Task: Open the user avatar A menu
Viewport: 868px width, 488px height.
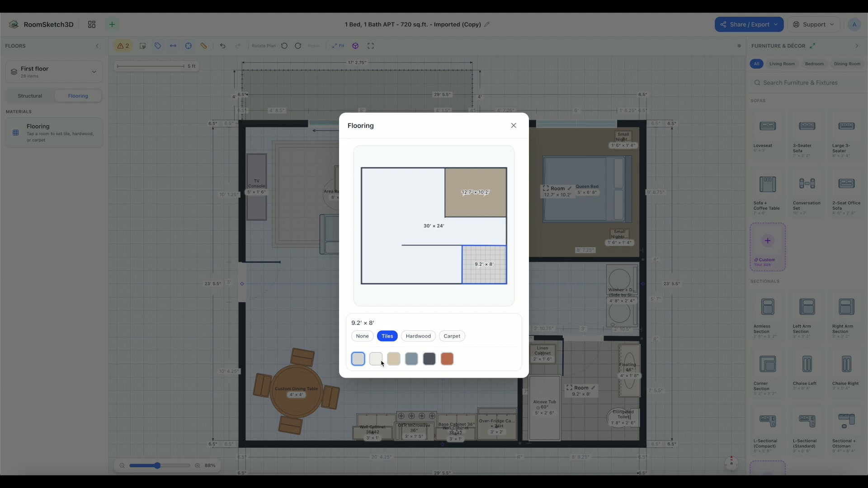Action: [854, 24]
